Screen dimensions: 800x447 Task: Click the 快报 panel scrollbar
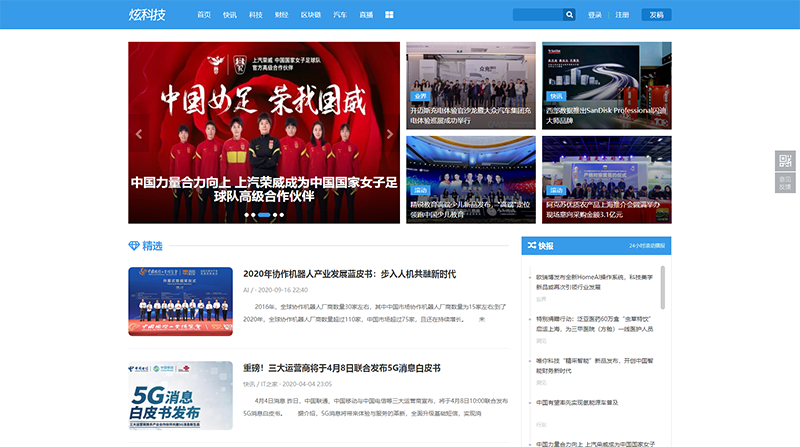pyautogui.click(x=663, y=285)
